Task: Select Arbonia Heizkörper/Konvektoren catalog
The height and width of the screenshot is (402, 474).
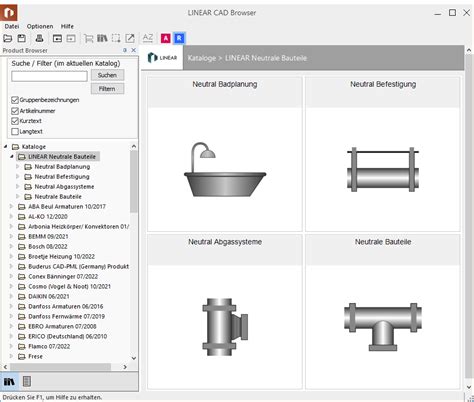Action: 79,226
